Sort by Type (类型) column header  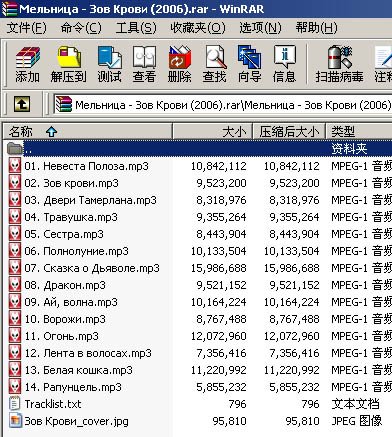359,131
